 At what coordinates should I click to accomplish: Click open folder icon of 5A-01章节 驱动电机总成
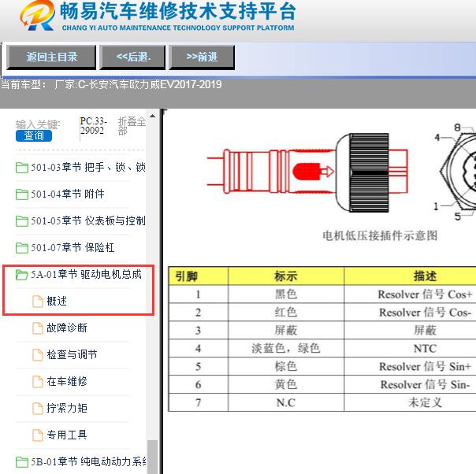tap(22, 275)
